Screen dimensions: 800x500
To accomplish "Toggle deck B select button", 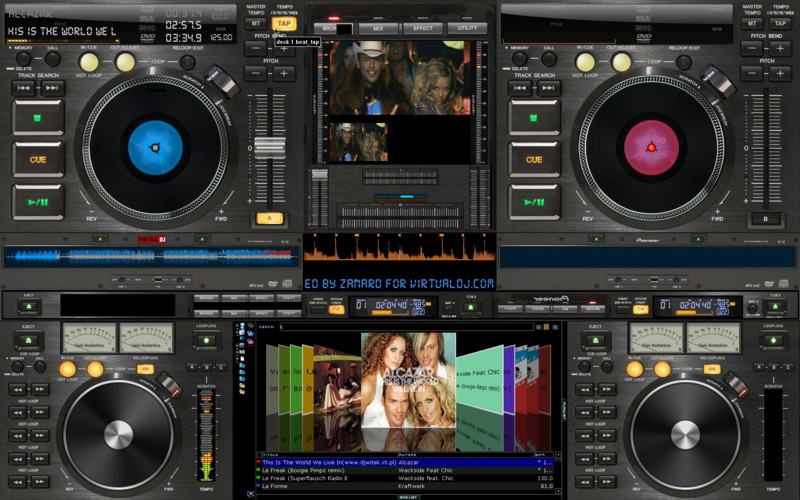I will click(x=765, y=218).
